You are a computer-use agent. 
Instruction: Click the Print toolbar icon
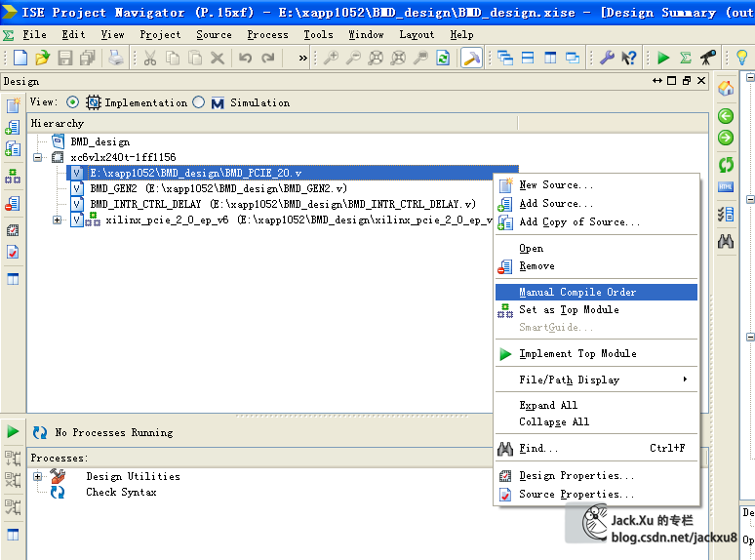[x=115, y=58]
